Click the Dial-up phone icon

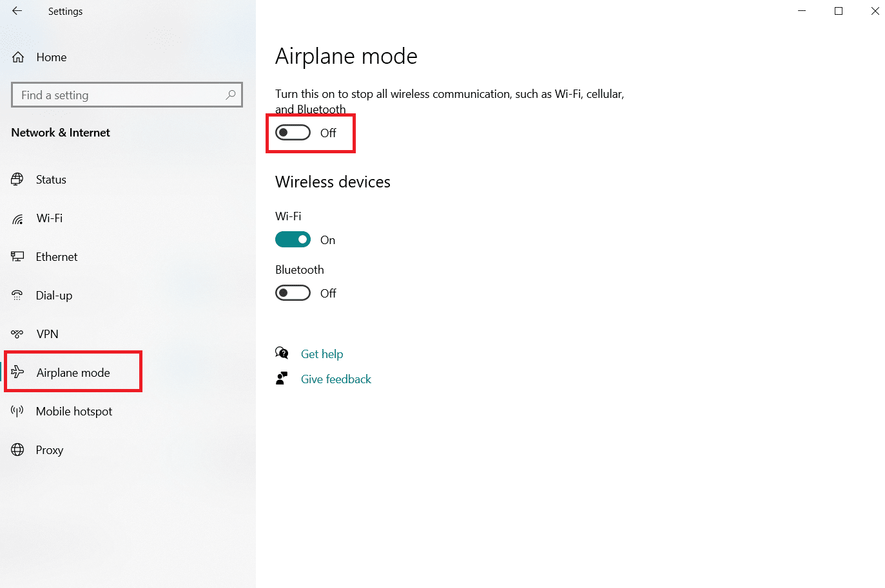(17, 296)
